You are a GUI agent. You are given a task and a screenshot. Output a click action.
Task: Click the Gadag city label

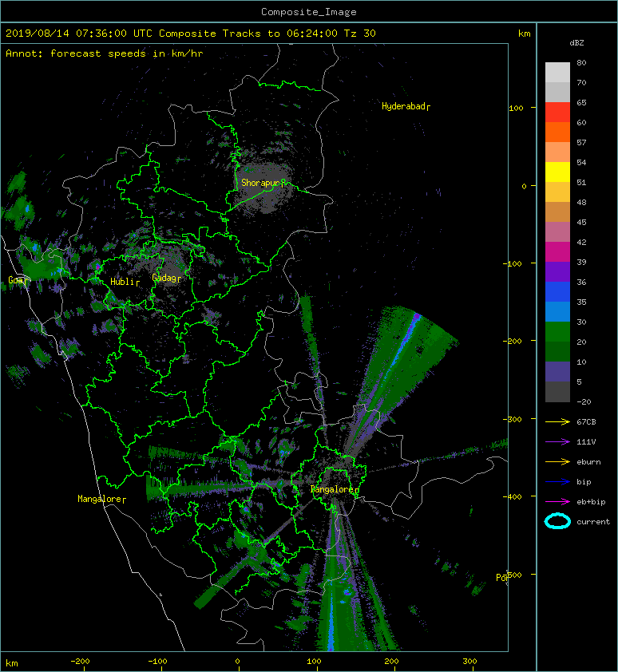[x=166, y=279]
